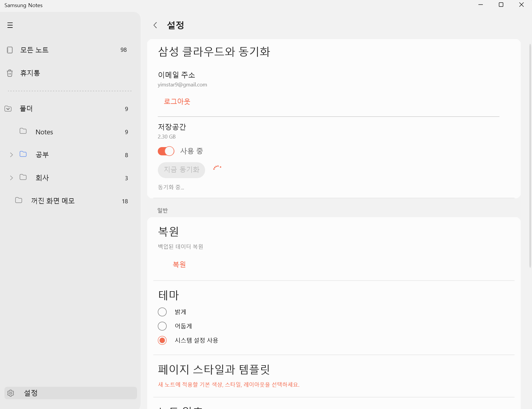Minimize the Samsung Notes window
Image resolution: width=532 pixels, height=409 pixels.
(x=480, y=5)
